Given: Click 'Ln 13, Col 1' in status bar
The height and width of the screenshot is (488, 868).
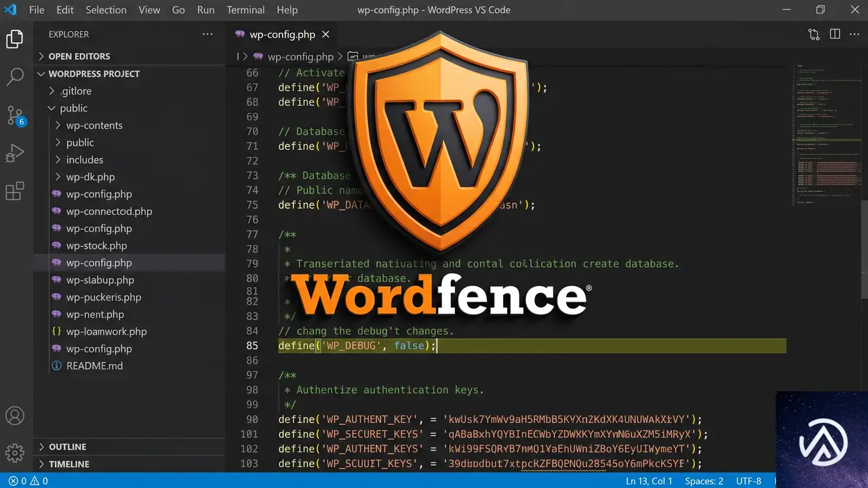Looking at the screenshot, I should point(649,481).
